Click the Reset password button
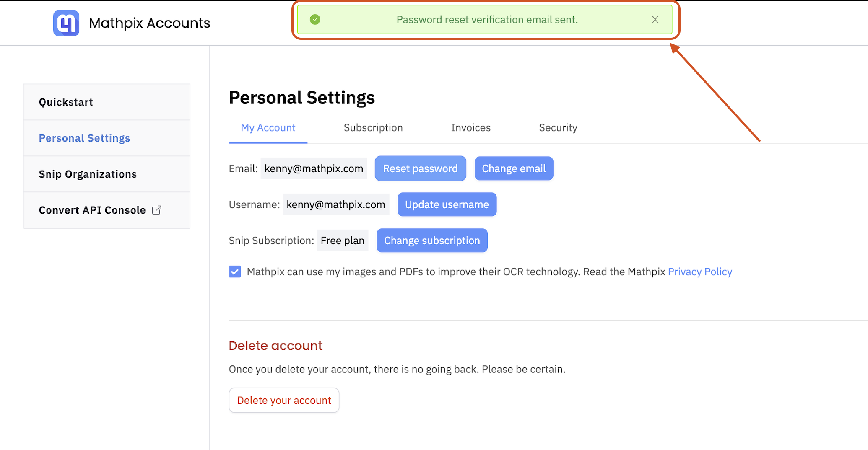This screenshot has height=450, width=868. [x=420, y=168]
